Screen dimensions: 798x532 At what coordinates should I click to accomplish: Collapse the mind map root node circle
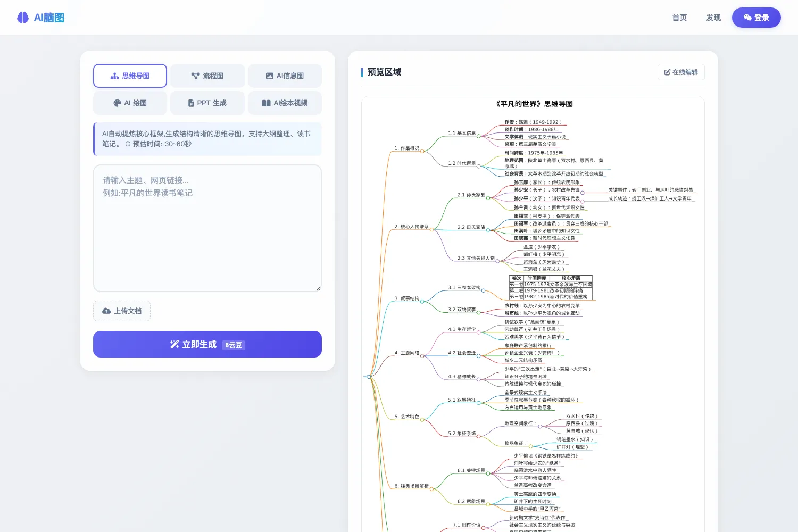coord(368,377)
